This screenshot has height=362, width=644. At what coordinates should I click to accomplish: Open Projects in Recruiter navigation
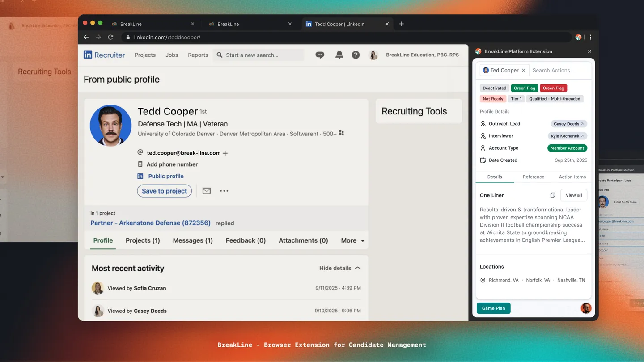(145, 55)
